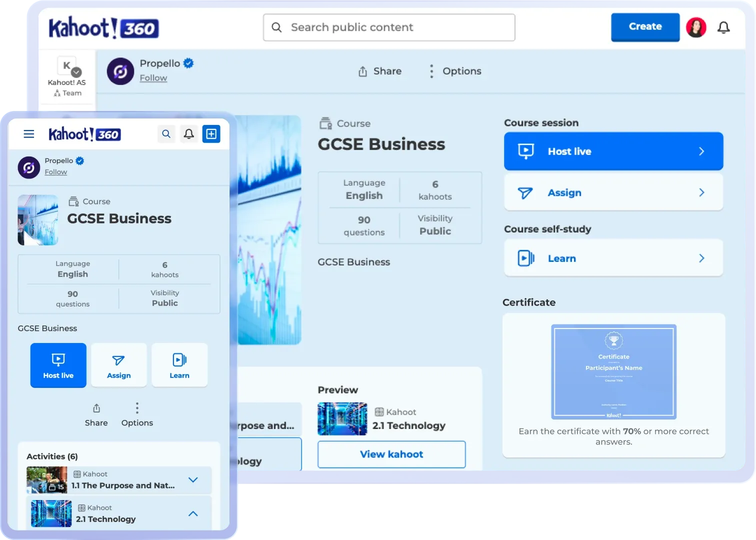The image size is (756, 540).
Task: Click the Propello avatar in mobile view
Action: tap(29, 167)
